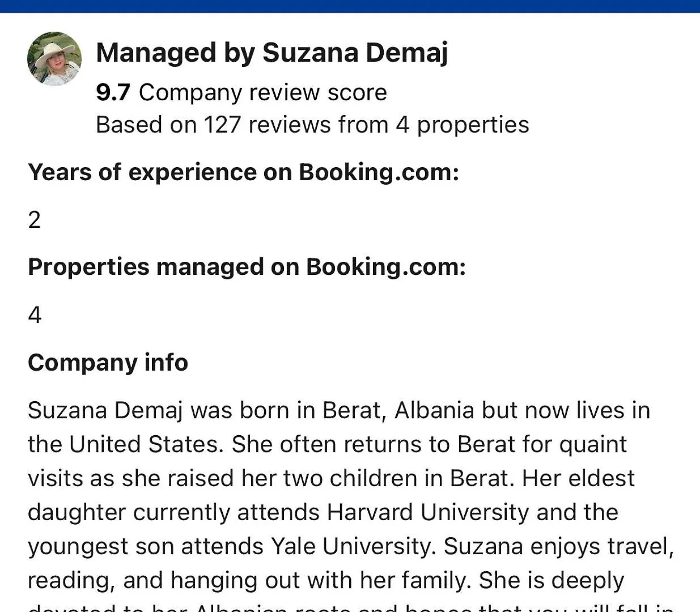Open 'Based on 127 reviews from 4 properties'

[312, 125]
